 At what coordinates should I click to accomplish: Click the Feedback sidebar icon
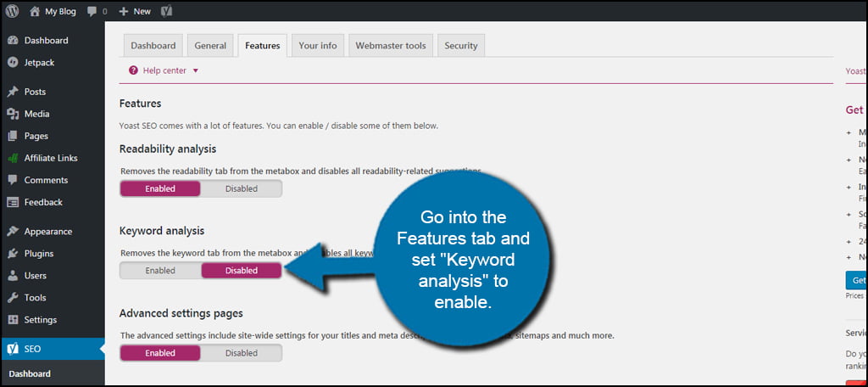(x=14, y=202)
